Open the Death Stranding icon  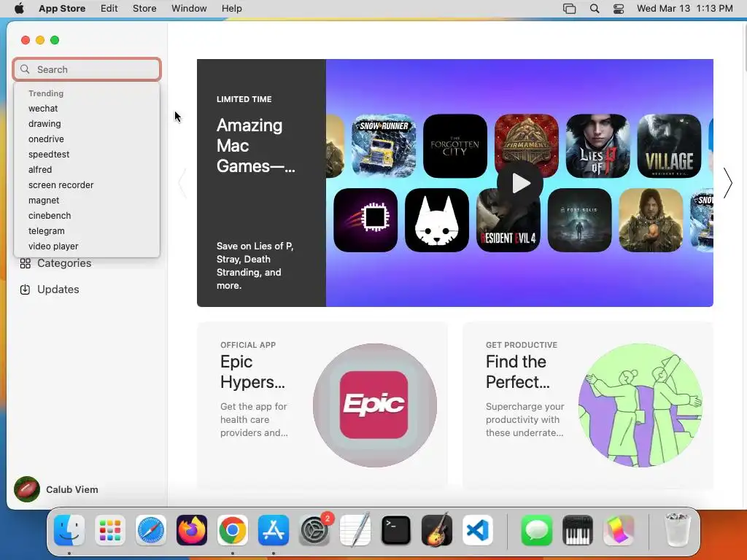[651, 220]
